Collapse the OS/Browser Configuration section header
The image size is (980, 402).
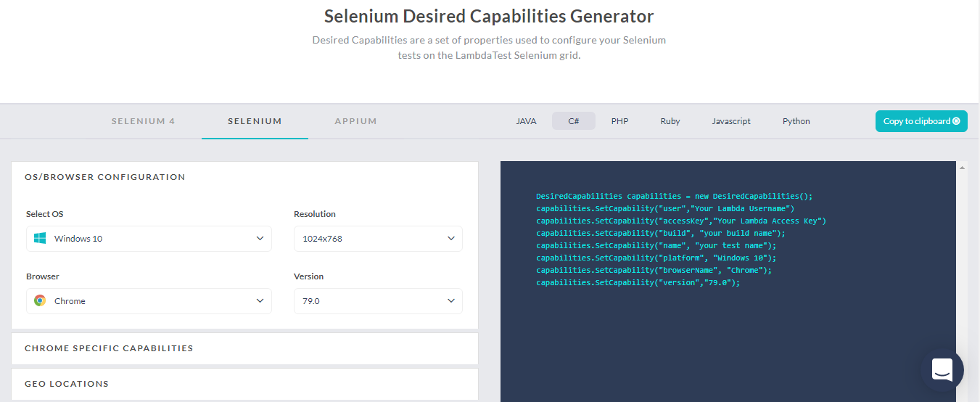(105, 177)
